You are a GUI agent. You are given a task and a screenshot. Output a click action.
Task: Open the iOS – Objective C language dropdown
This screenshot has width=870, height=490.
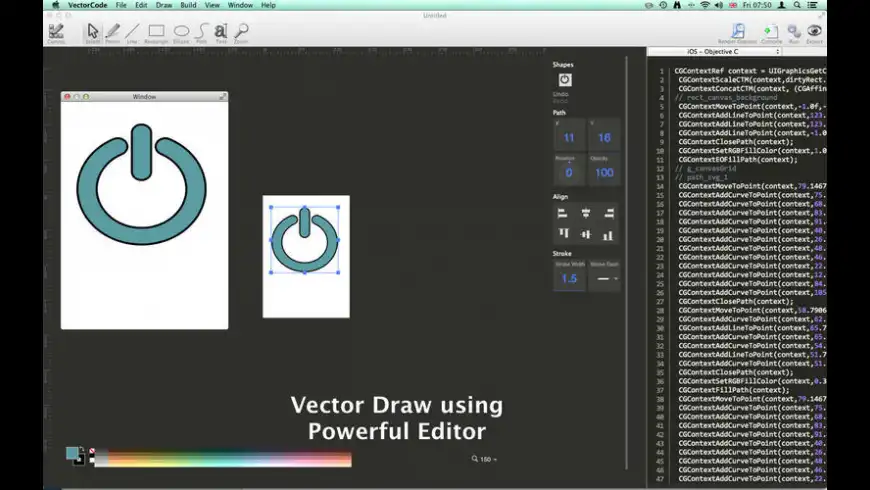coord(715,52)
